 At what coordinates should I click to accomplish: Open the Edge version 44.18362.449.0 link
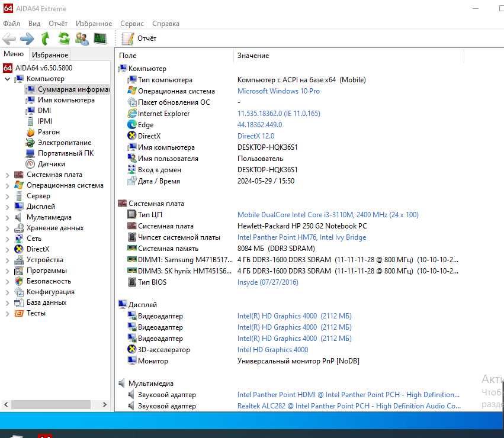(x=260, y=125)
